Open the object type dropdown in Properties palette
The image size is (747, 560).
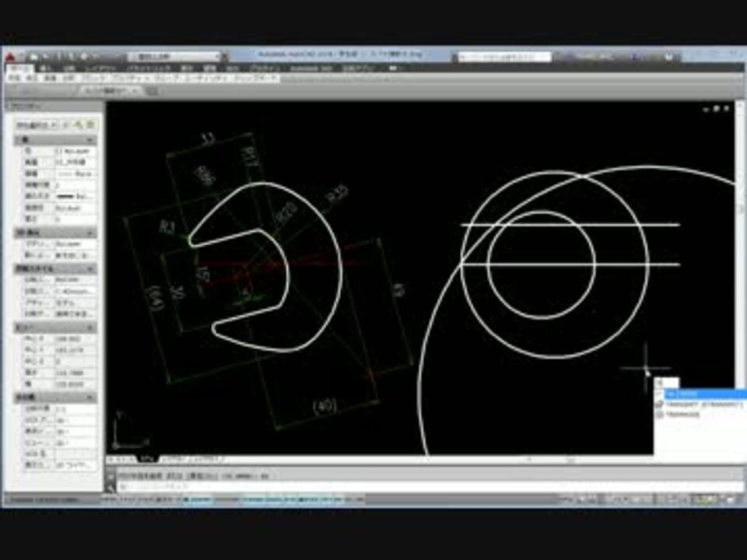point(37,125)
